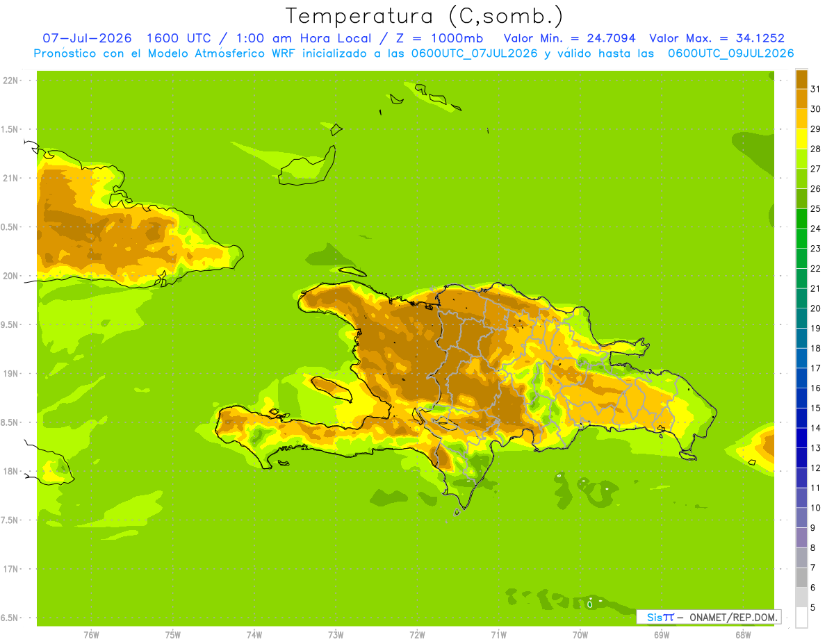Click the legend value '9'
This screenshot has height=644, width=834.
point(812,528)
